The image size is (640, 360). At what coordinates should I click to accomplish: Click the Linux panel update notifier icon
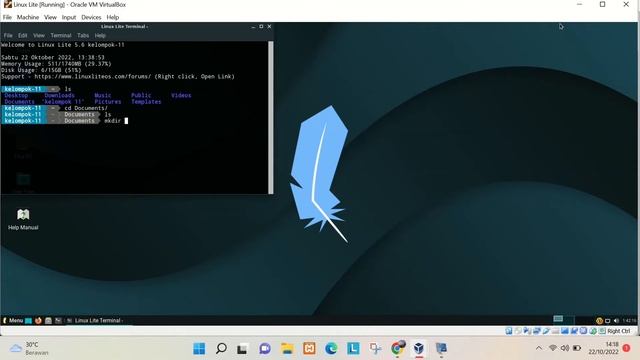pos(599,320)
